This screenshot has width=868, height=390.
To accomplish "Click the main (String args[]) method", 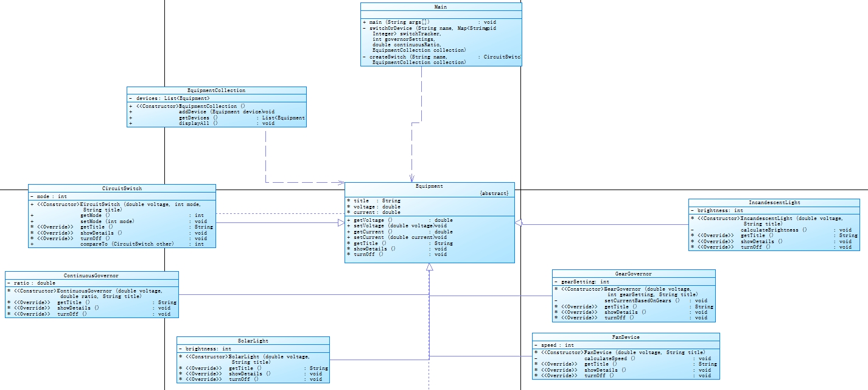I will [x=429, y=22].
